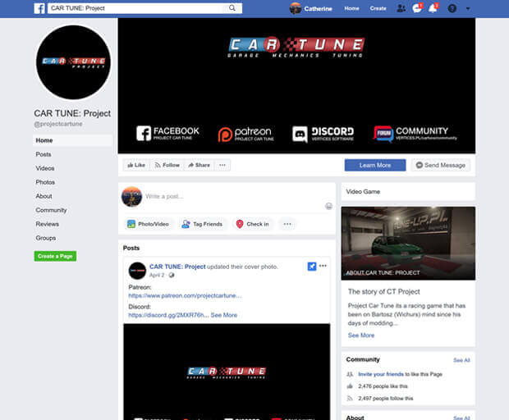Expand the post options ellipsis menu
Viewport: 509px width, 420px height.
[x=323, y=266]
